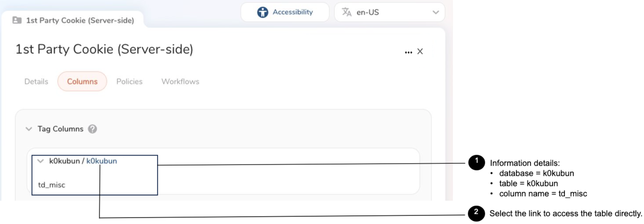Click the folder icon beside the breadcrumb title
The image size is (644, 224).
click(17, 20)
